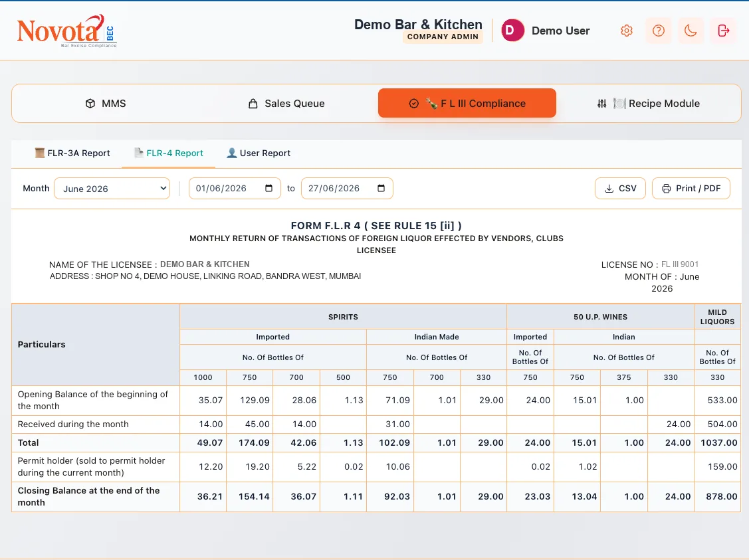Click the end date field 27/06/2026
The width and height of the screenshot is (749, 560).
pyautogui.click(x=348, y=189)
